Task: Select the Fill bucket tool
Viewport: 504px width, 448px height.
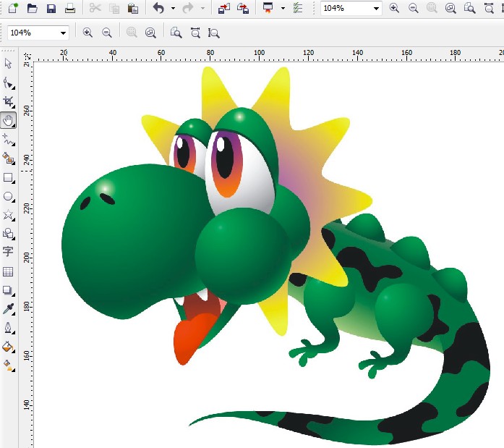Action: click(x=9, y=347)
